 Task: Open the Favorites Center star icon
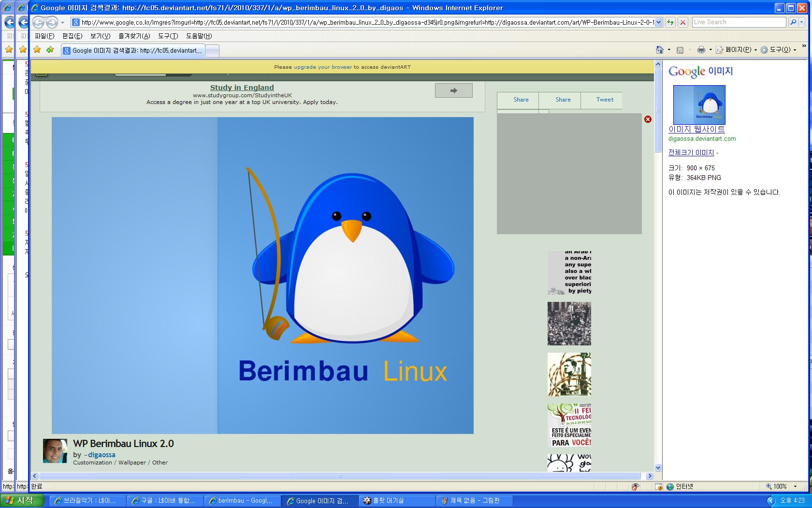[x=37, y=49]
